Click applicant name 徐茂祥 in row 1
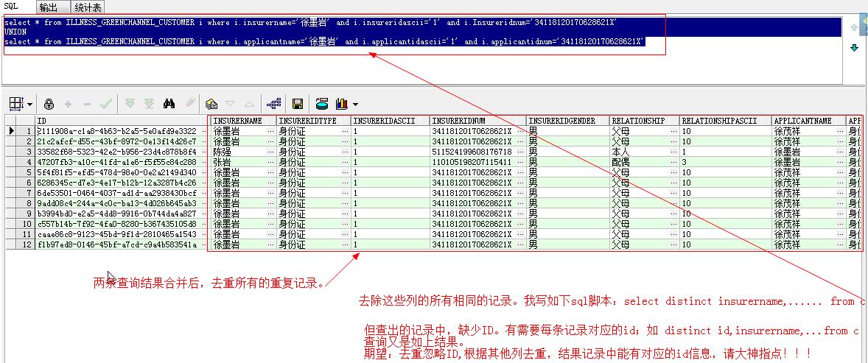This screenshot has height=363, width=868. [788, 131]
